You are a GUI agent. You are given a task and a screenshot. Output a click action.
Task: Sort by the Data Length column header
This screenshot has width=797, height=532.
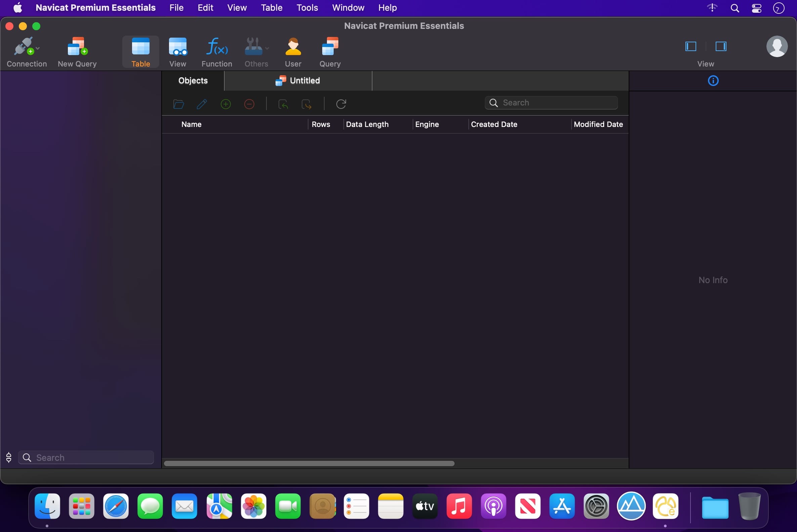(367, 125)
